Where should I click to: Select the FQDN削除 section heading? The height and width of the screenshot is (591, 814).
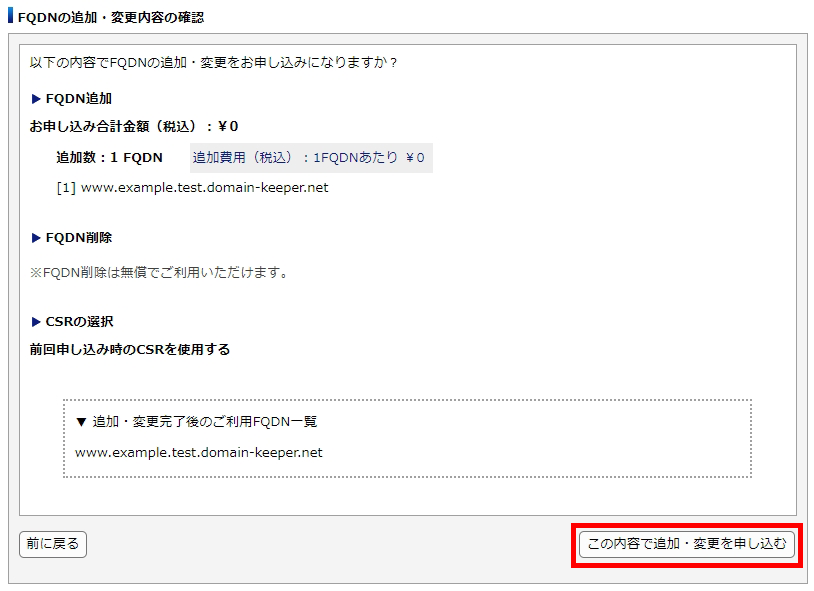[x=79, y=238]
